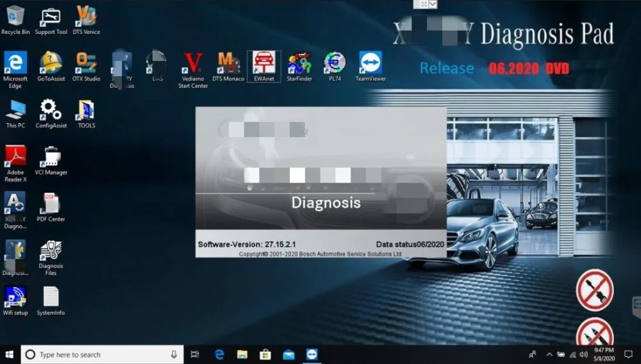
Task: Open VCI Manager shortcut
Action: tap(51, 161)
